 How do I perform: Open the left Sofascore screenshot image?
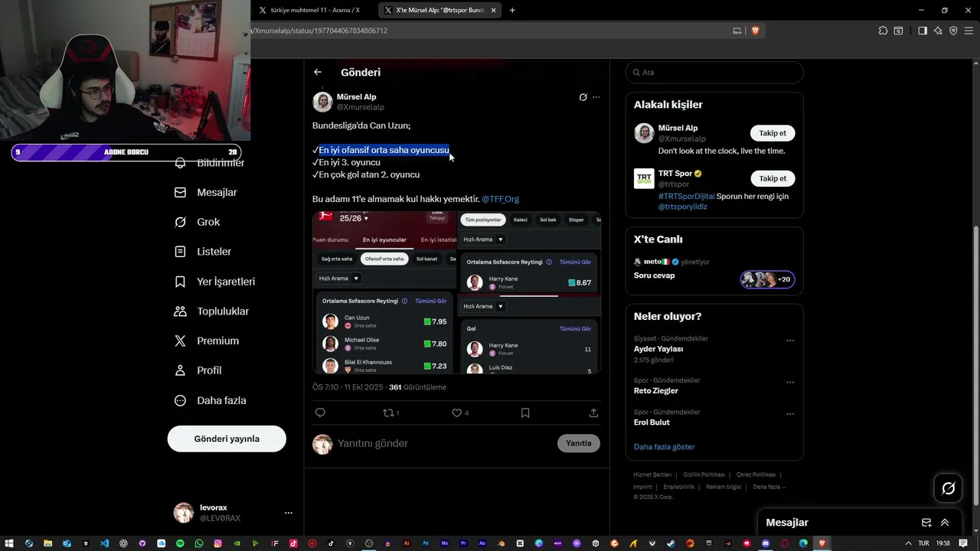coord(384,292)
